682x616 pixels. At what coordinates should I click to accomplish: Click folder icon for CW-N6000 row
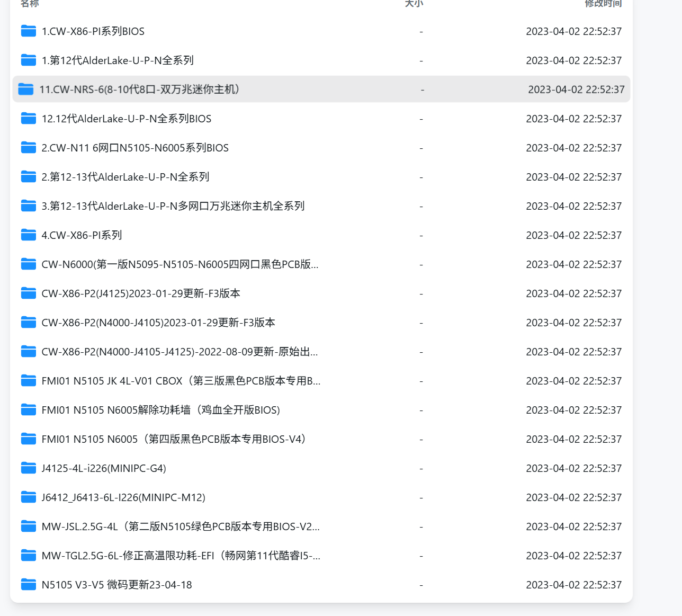pos(29,264)
